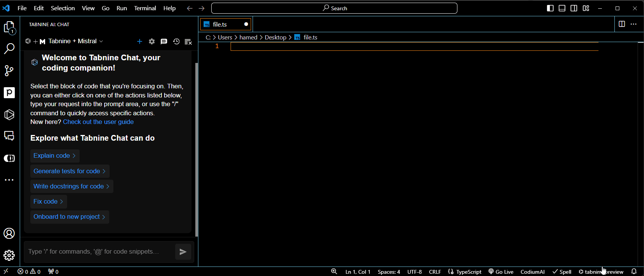Open the brain-shaped extension icon in activity bar
This screenshot has height=276, width=644.
pos(9,158)
